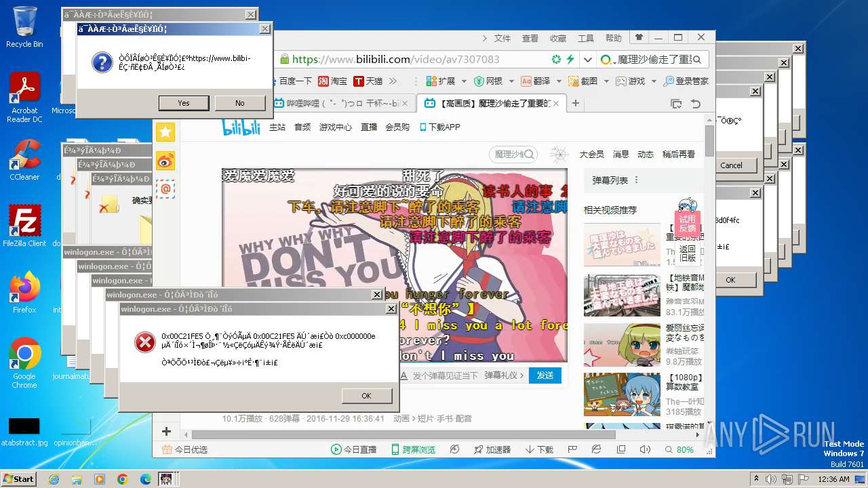868x488 pixels.
Task: Click the 80% zoom level indicator
Action: 679,449
